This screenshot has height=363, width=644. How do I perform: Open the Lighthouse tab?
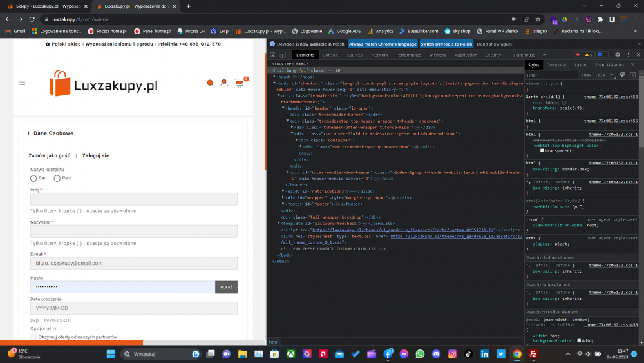524,55
